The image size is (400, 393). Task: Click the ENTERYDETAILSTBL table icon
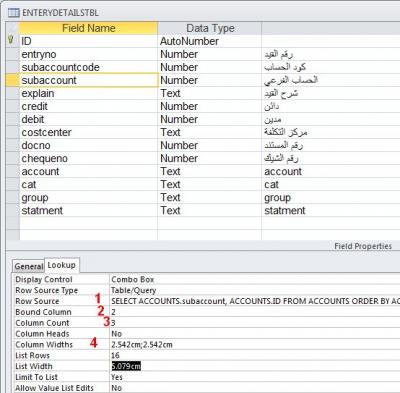click(x=14, y=13)
